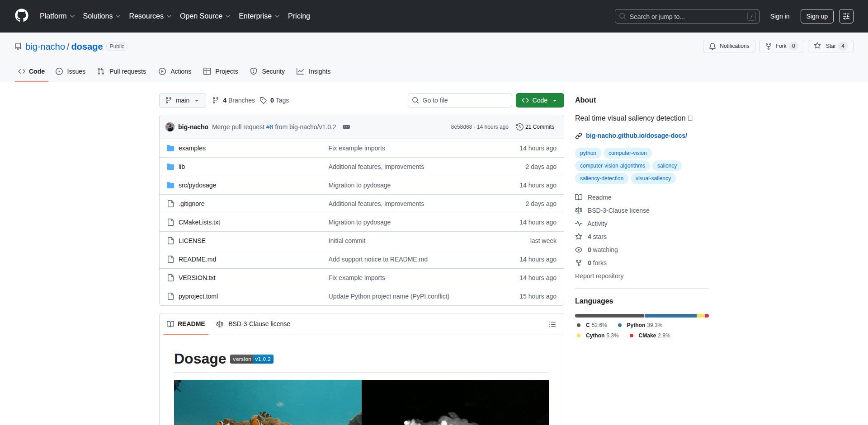Screen dimensions: 868x425
Task: Open the CMakeLists.txt file
Action: pyautogui.click(x=199, y=222)
